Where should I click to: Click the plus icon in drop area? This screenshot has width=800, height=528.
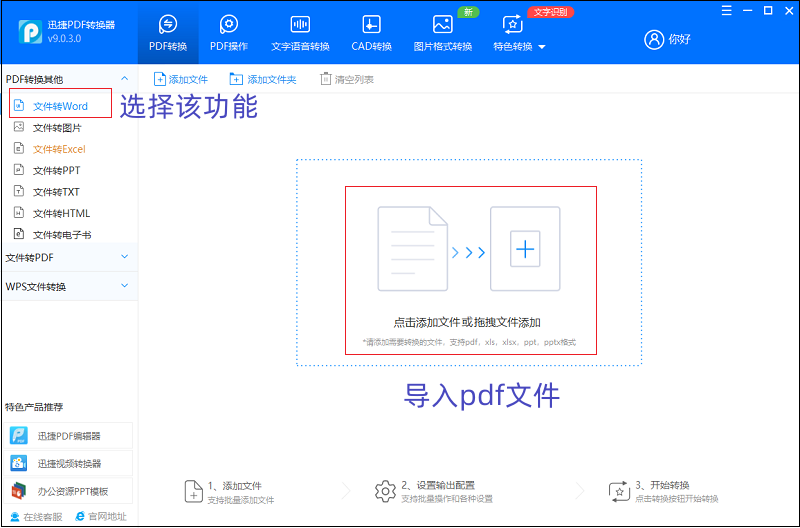tap(525, 249)
